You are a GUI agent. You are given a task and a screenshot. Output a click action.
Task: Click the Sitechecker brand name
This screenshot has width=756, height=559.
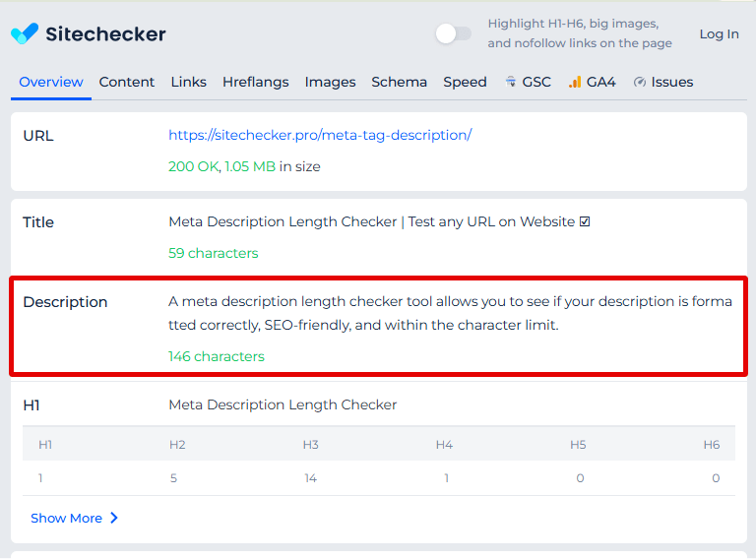tap(105, 33)
